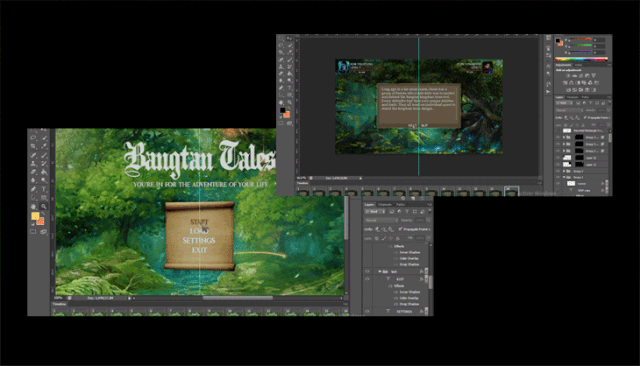Select the Paint Bucket tool
This screenshot has height=366, width=640.
tap(44, 171)
